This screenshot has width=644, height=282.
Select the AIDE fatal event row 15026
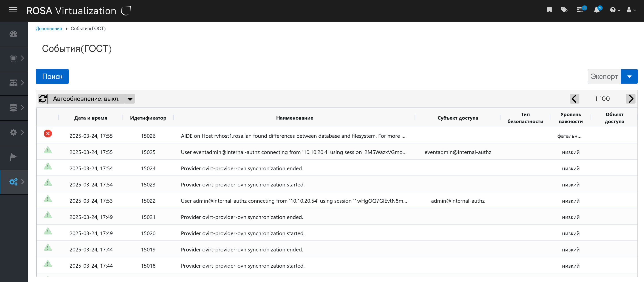[293, 136]
